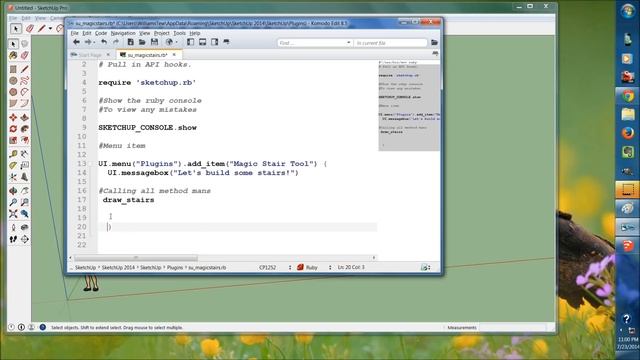Open Komodo's Help menu
The image size is (640, 360).
195,33
